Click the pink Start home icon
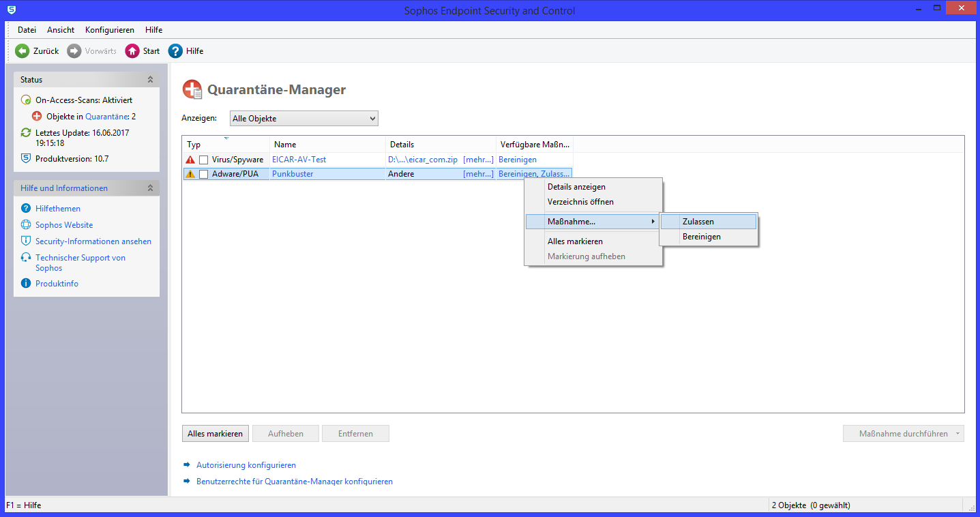 [x=132, y=51]
